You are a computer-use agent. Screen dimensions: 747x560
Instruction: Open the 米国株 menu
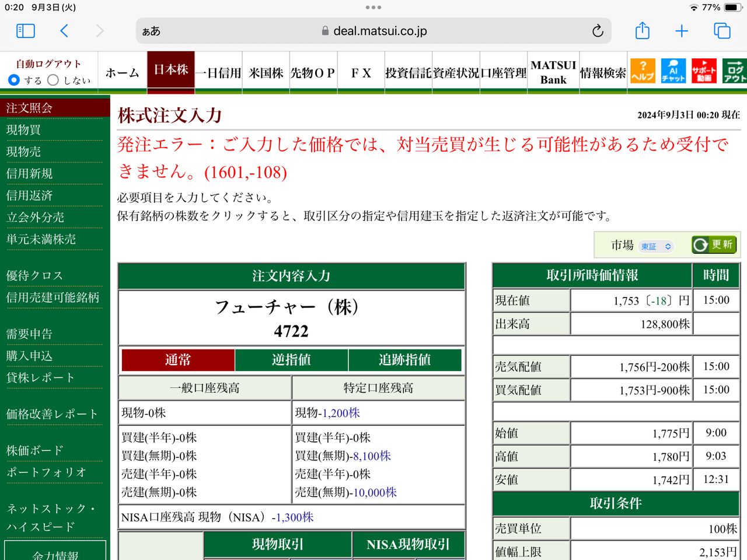[266, 72]
